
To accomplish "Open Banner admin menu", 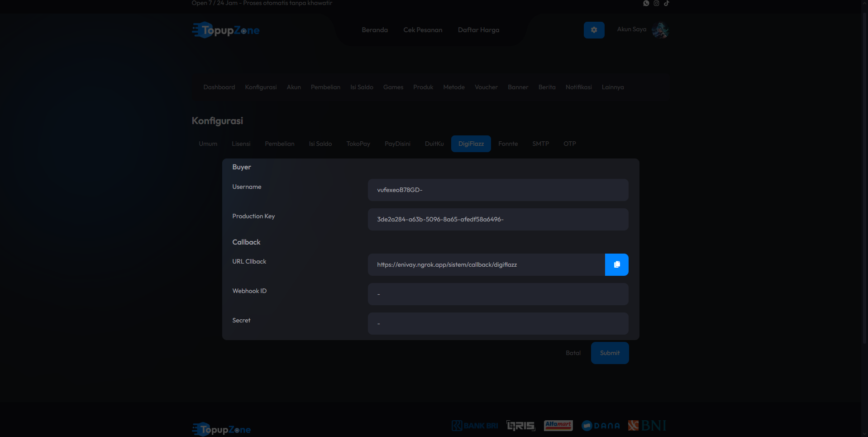I will pyautogui.click(x=518, y=87).
